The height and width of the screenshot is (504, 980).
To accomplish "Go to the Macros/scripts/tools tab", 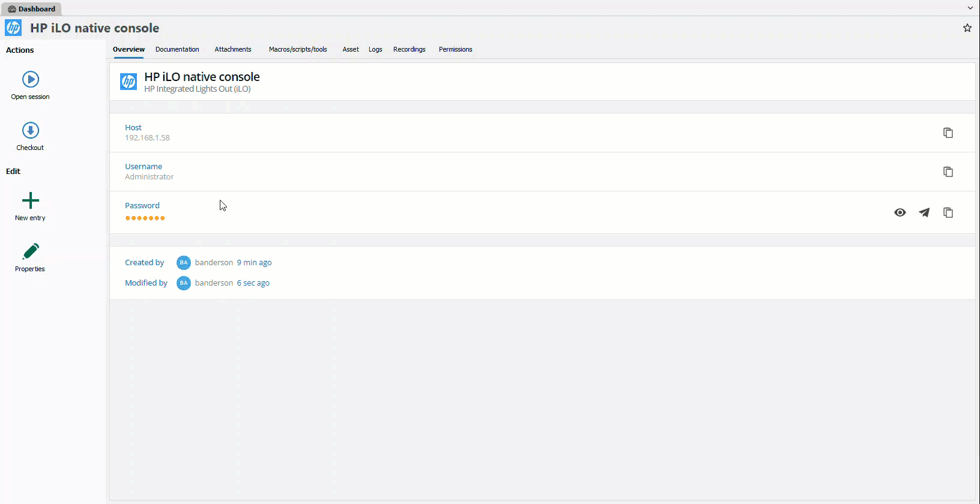I will point(298,49).
